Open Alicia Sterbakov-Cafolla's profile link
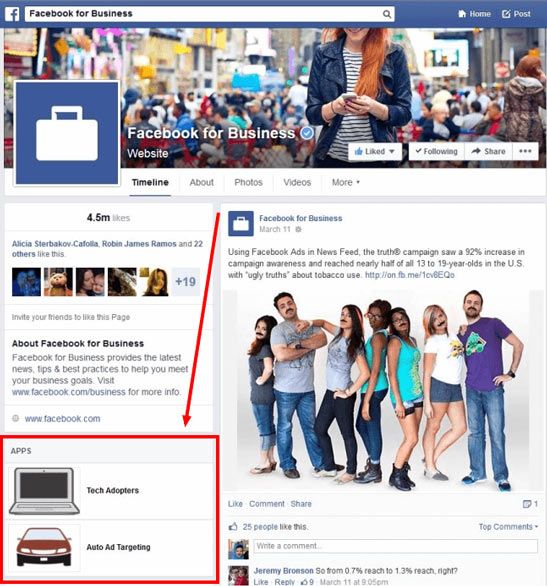 tap(55, 244)
